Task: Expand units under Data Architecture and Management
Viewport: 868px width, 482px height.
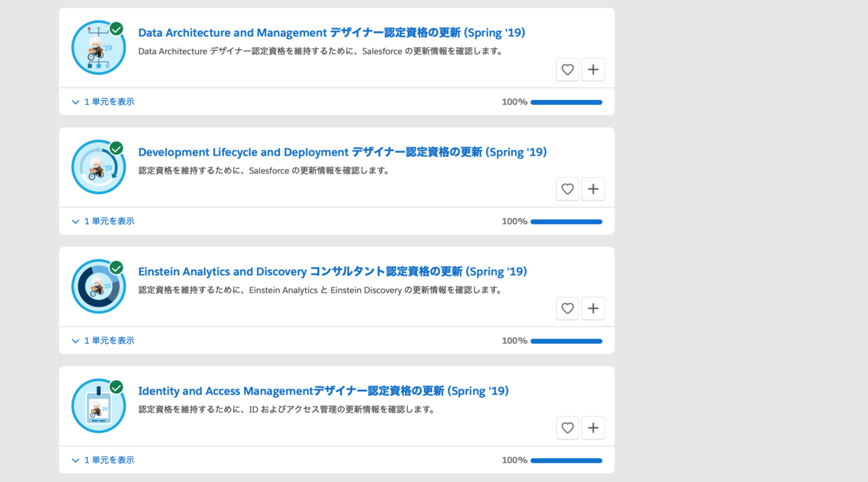Action: 103,102
